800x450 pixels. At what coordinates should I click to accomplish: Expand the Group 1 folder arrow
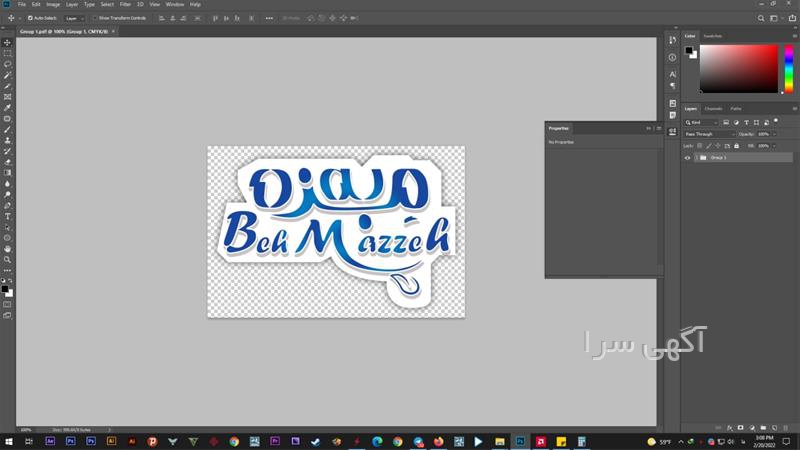tap(696, 158)
